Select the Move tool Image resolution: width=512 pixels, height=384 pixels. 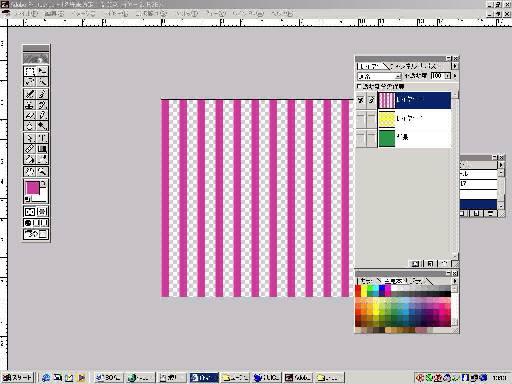click(42, 71)
